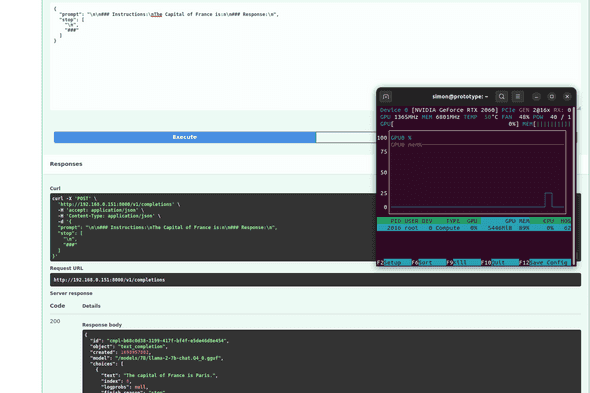
Task: Minimize the simon@prototype terminal window
Action: point(537,97)
